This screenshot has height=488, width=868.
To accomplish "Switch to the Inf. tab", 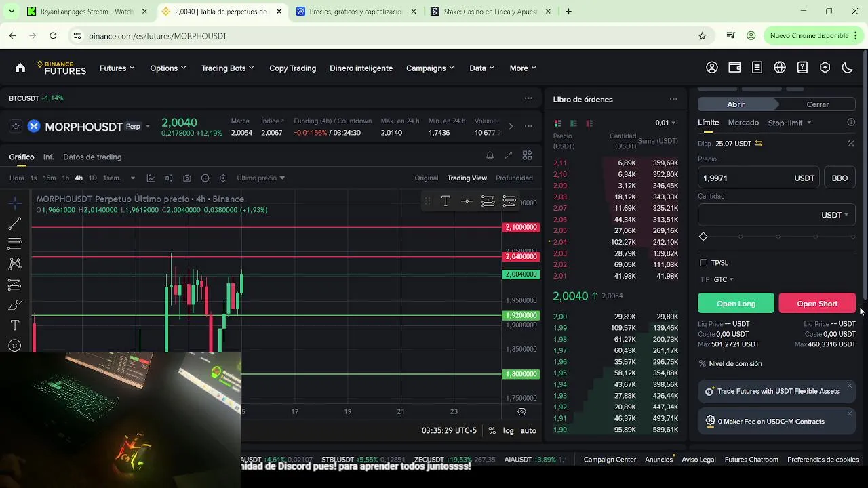I will point(48,157).
